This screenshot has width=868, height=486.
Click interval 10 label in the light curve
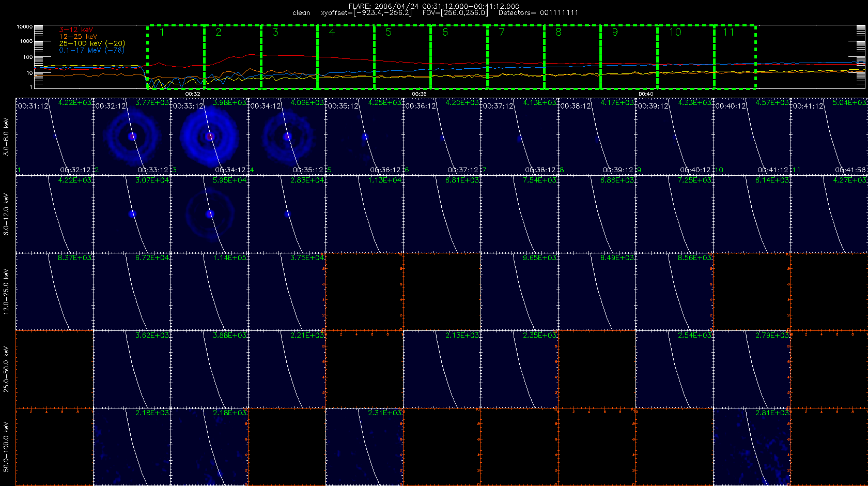[675, 32]
